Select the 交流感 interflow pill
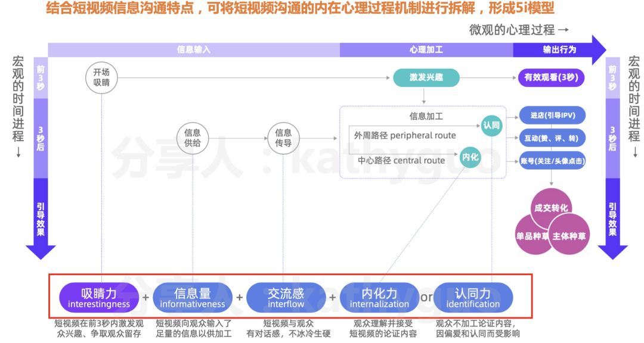This screenshot has width=644, height=343. click(286, 297)
